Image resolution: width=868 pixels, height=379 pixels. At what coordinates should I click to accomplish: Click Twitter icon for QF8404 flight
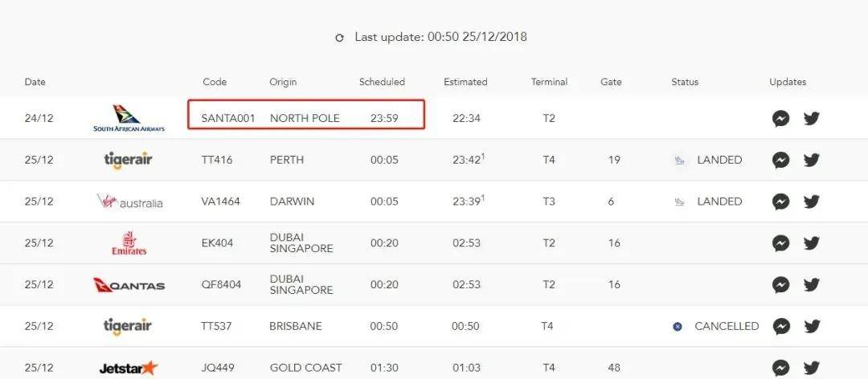812,284
